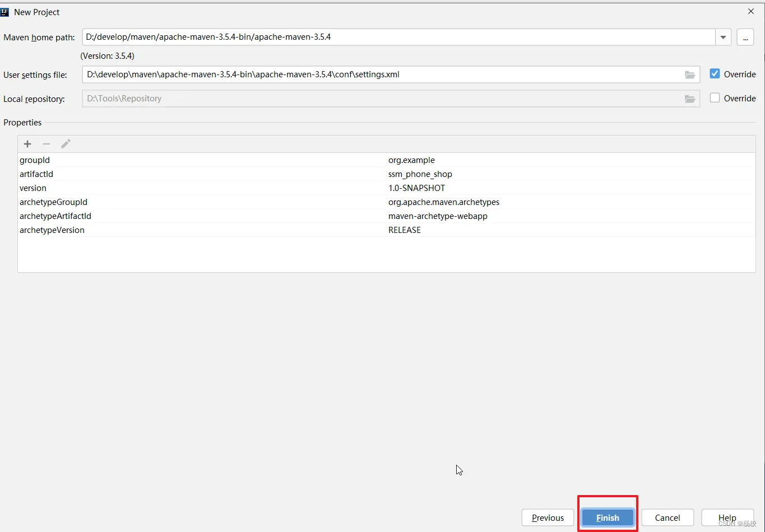The height and width of the screenshot is (532, 765).
Task: Click the ssm_phone_shop value cell
Action: 420,174
